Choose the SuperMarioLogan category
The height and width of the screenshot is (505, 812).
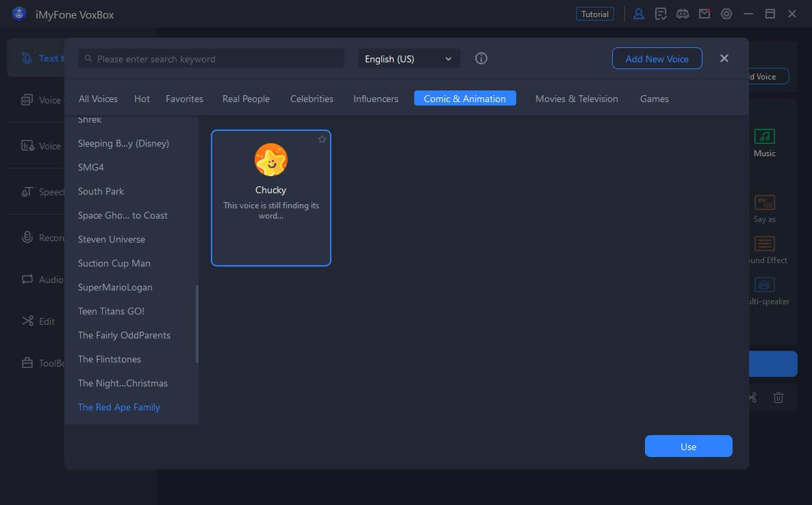(115, 287)
